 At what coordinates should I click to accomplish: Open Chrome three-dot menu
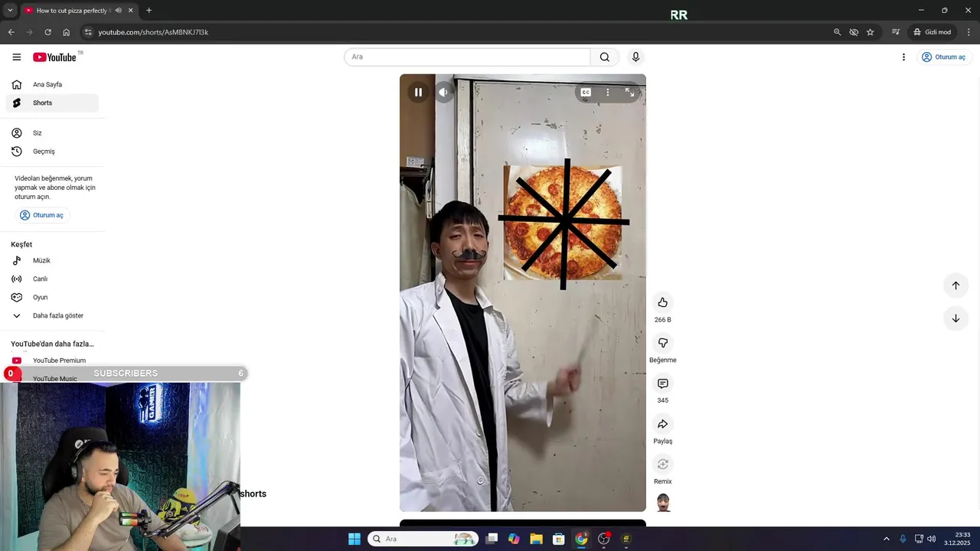969,32
